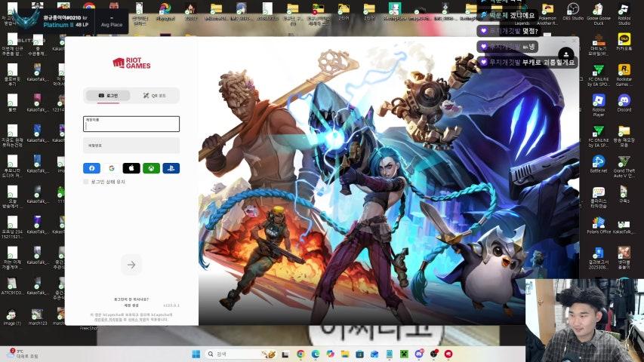
Task: Open the Rockstar Games desktop shortcut
Action: 624,75
